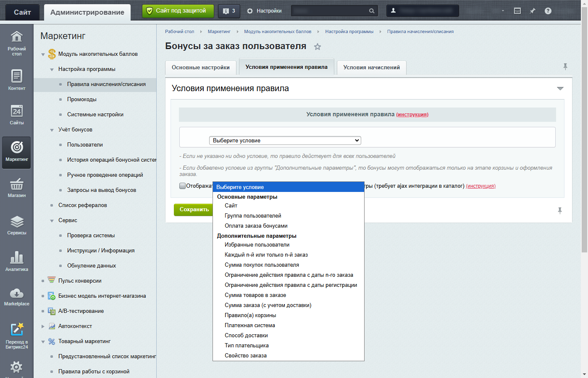Open Промокоды in the marketing tree
The width and height of the screenshot is (588, 378).
82,100
